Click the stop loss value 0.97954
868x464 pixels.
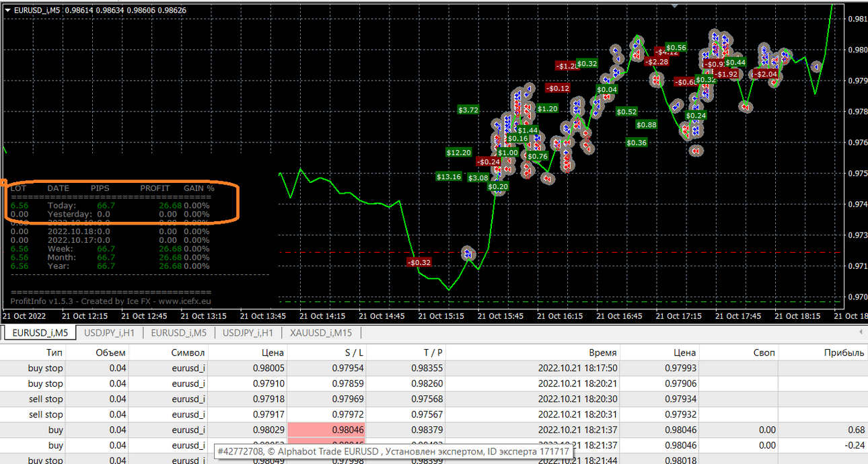[x=348, y=368]
